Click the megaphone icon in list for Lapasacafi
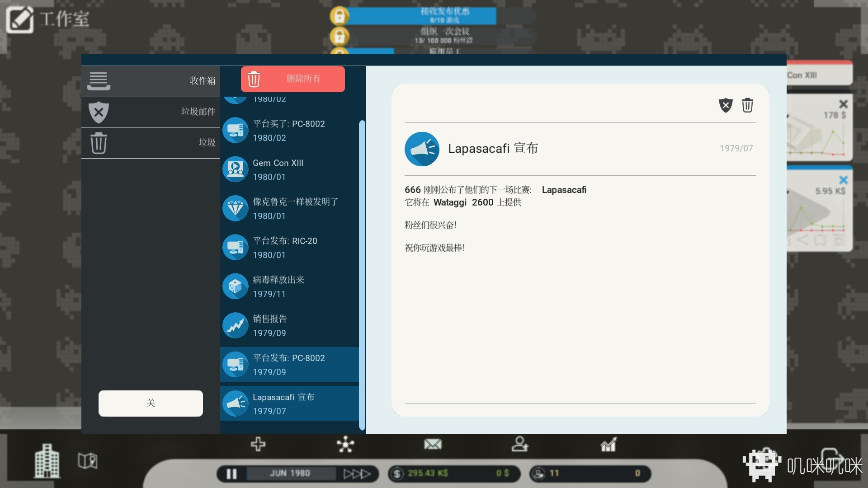This screenshot has width=868, height=488. point(236,404)
